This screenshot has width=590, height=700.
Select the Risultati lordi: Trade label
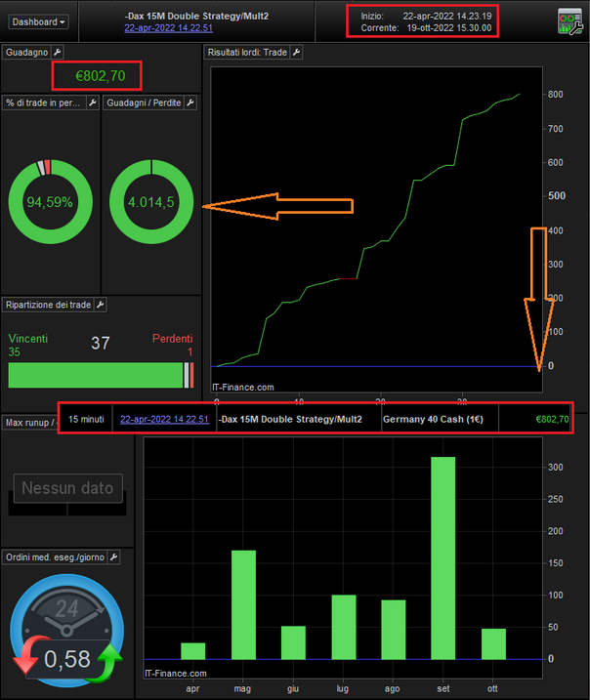coord(247,53)
